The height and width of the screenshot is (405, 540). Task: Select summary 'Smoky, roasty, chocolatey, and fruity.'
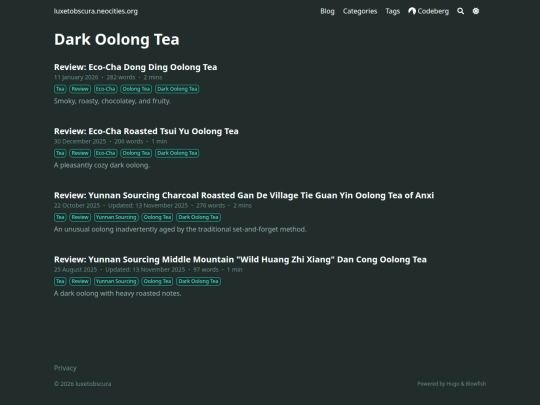[112, 101]
